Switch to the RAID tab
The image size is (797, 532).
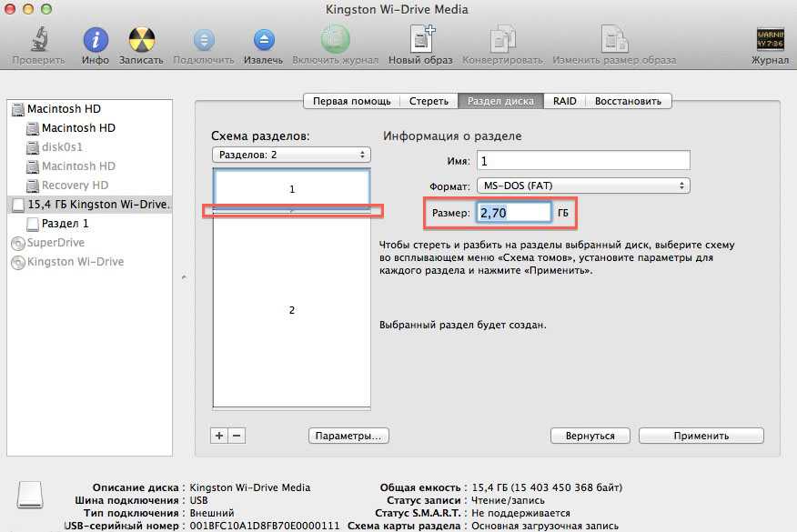point(565,101)
